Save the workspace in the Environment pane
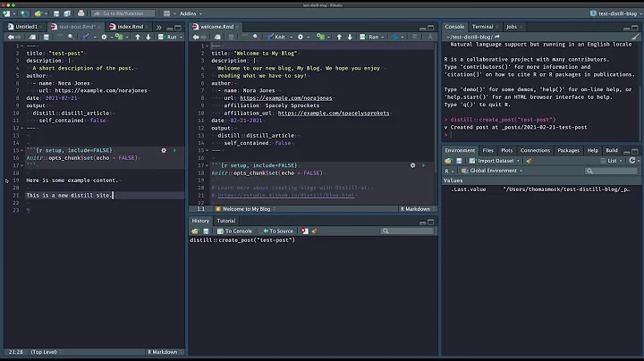The width and height of the screenshot is (644, 361). click(x=459, y=161)
